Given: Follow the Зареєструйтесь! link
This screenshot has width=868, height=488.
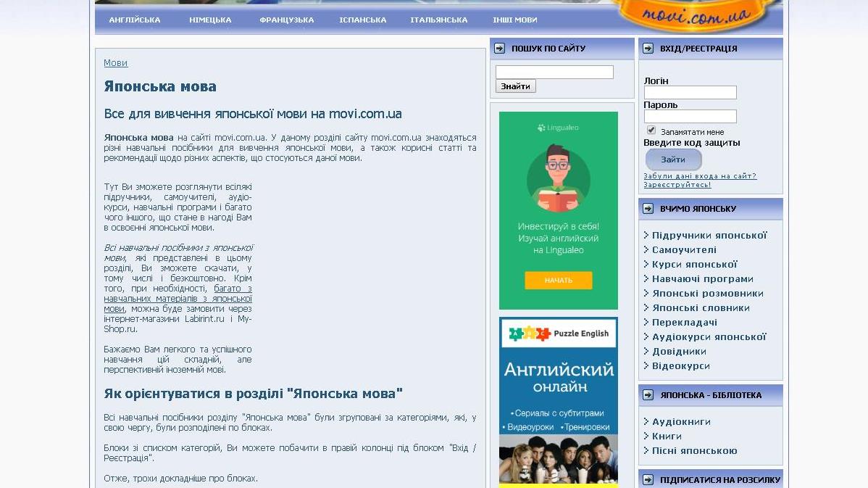Looking at the screenshot, I should click(x=677, y=185).
